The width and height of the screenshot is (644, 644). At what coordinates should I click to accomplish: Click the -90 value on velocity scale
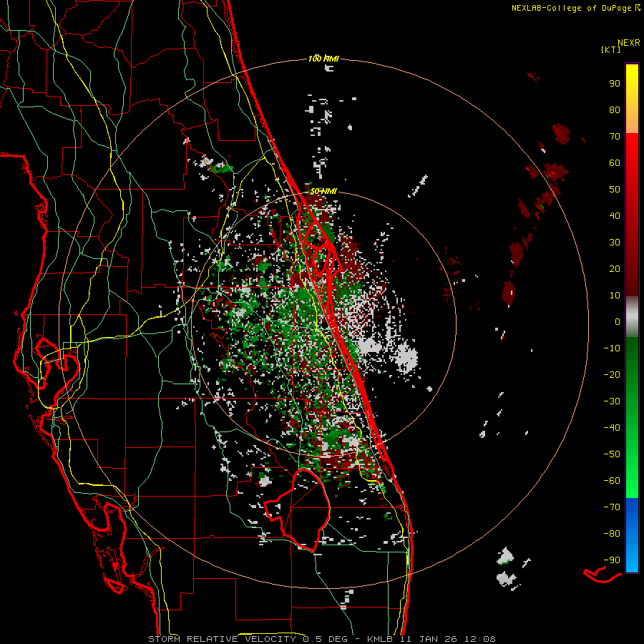[612, 560]
